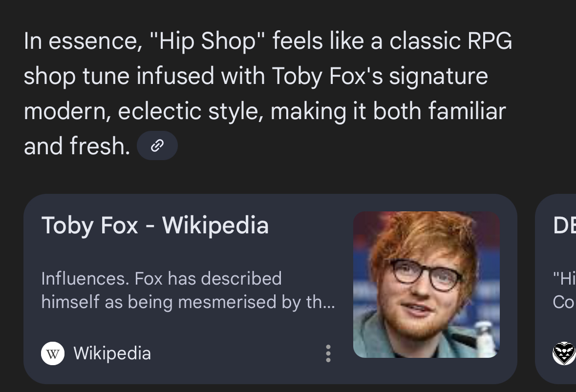Click the Wikipedia "W" logo icon
Screen dimensions: 576x392
(53, 353)
